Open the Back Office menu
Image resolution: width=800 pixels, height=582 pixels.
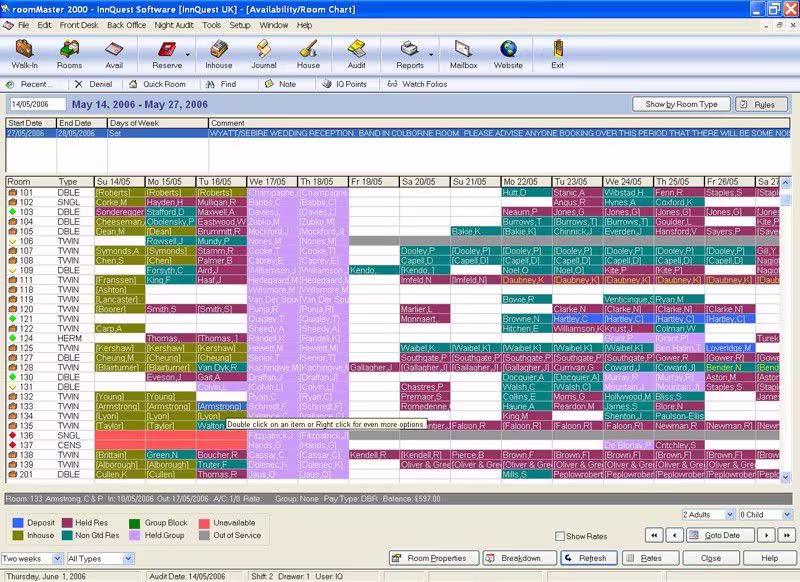pyautogui.click(x=127, y=25)
